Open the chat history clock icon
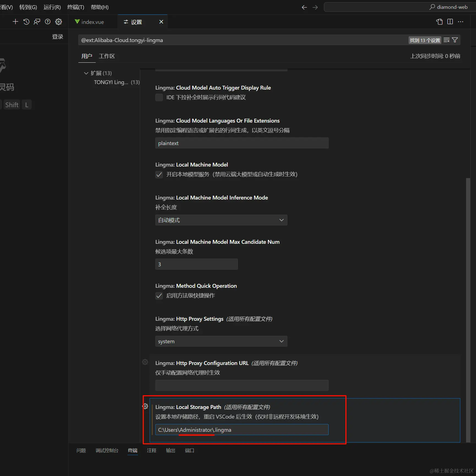The image size is (476, 476). click(x=26, y=22)
